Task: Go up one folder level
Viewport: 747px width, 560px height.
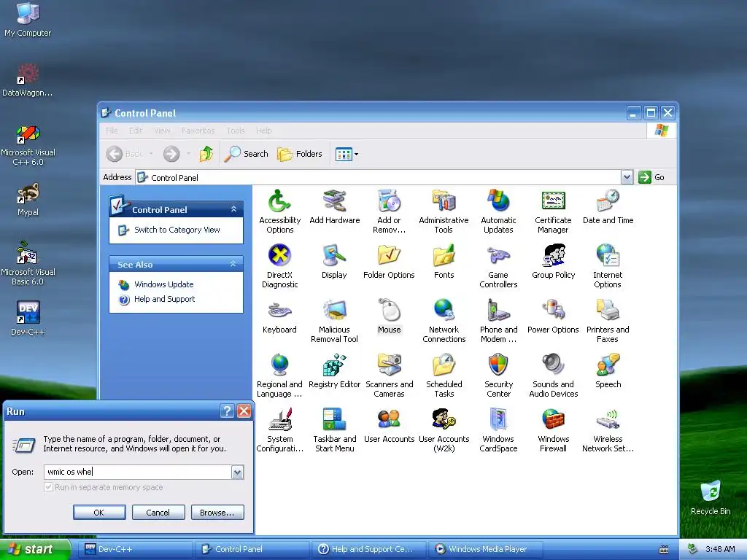Action: click(206, 154)
